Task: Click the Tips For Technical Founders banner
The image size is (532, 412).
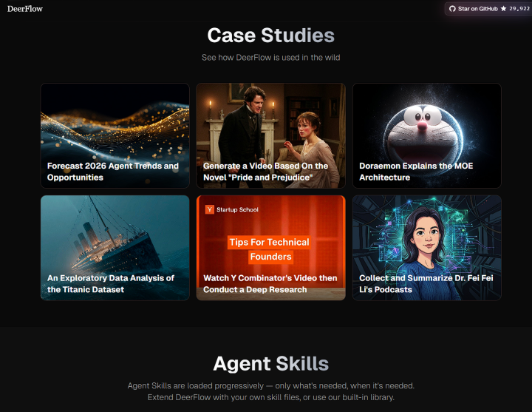Action: coord(269,249)
